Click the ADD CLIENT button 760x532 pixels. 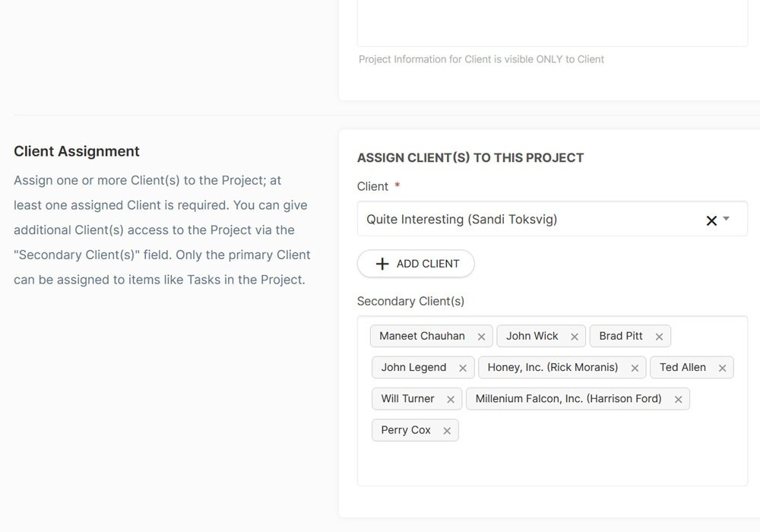pos(416,264)
